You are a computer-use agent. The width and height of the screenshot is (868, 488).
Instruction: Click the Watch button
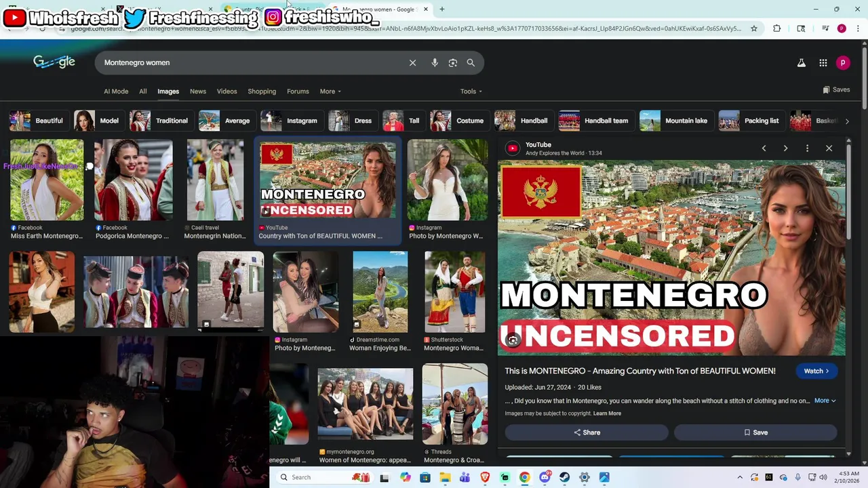(816, 371)
